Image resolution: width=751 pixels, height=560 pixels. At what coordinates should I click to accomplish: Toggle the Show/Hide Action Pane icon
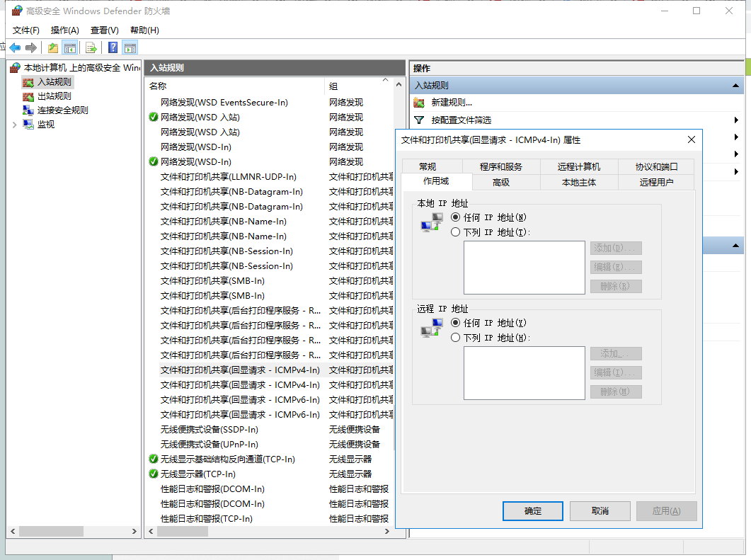(x=130, y=48)
